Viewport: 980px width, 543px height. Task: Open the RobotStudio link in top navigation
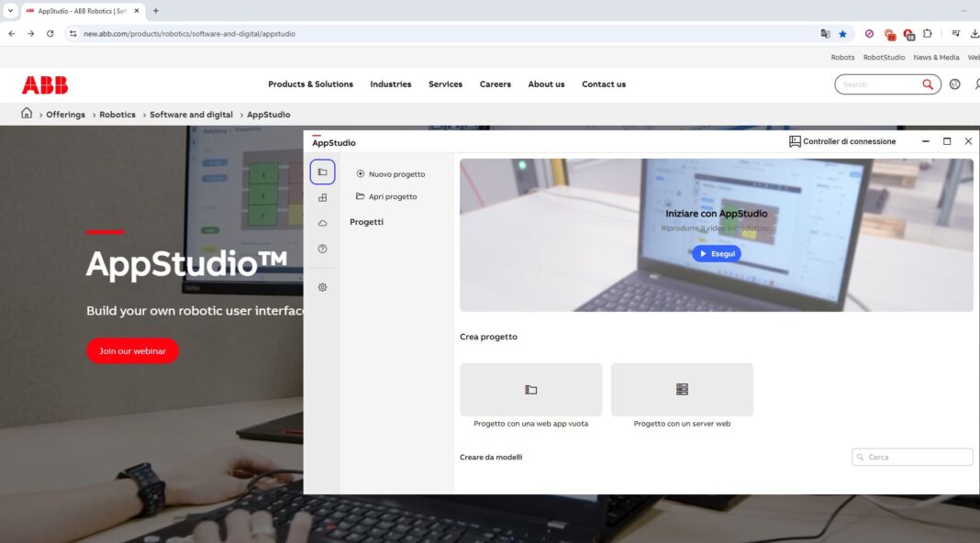point(883,56)
